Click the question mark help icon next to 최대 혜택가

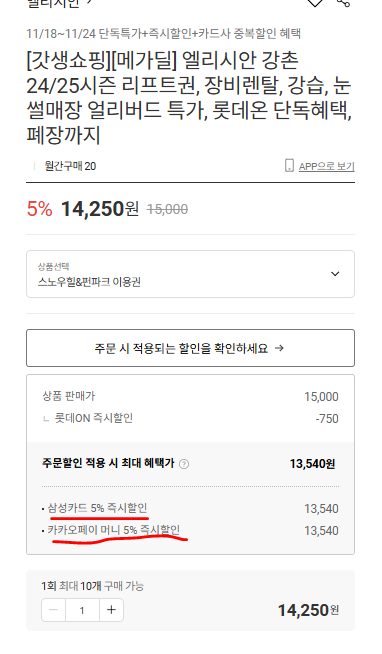[183, 464]
